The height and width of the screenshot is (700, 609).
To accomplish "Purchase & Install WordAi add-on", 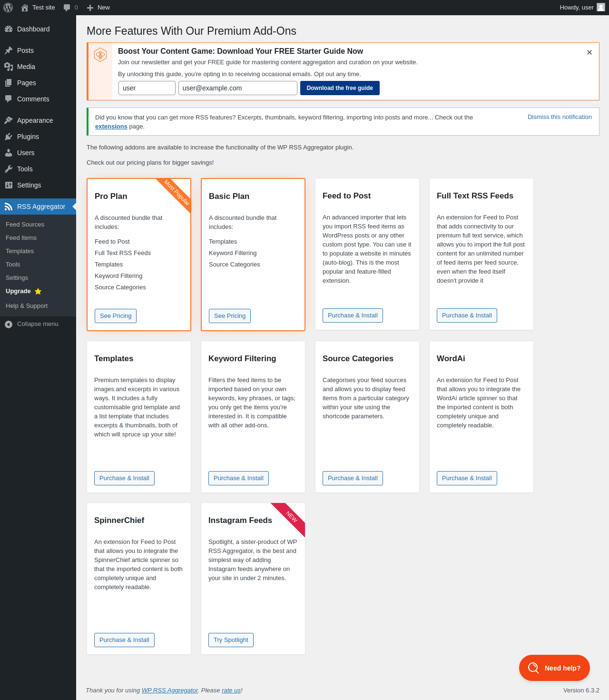I will [467, 478].
